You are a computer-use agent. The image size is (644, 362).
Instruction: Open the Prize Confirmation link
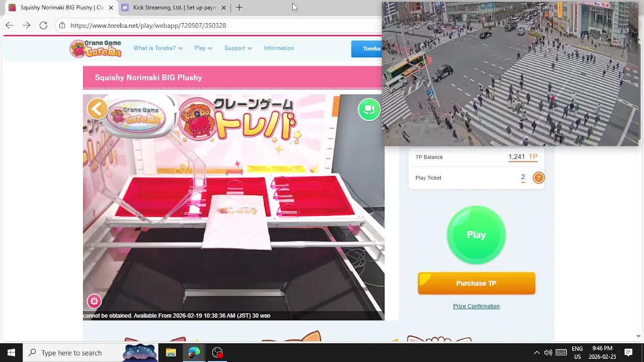click(x=476, y=306)
